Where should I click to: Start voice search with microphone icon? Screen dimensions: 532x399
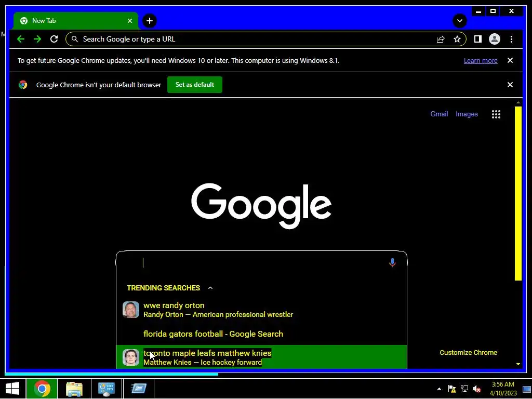click(392, 262)
